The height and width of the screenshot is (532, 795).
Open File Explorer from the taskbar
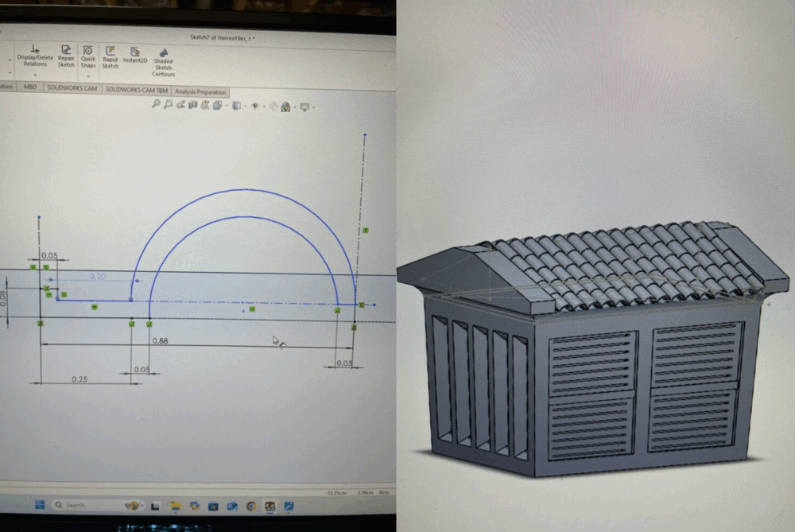[174, 506]
